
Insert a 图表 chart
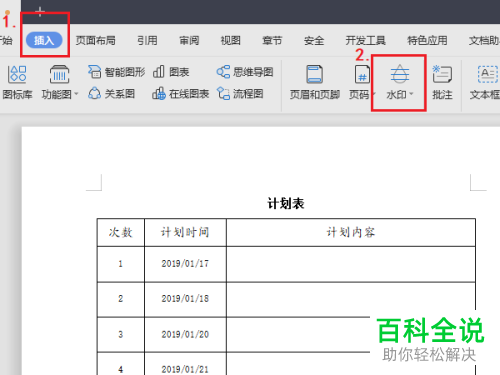pos(171,72)
